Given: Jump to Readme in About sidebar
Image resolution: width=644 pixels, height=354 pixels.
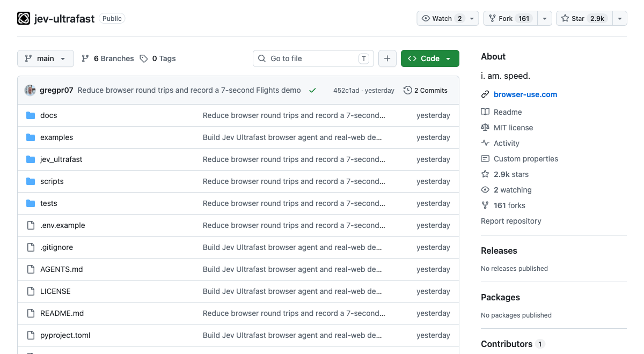Looking at the screenshot, I should [x=508, y=112].
